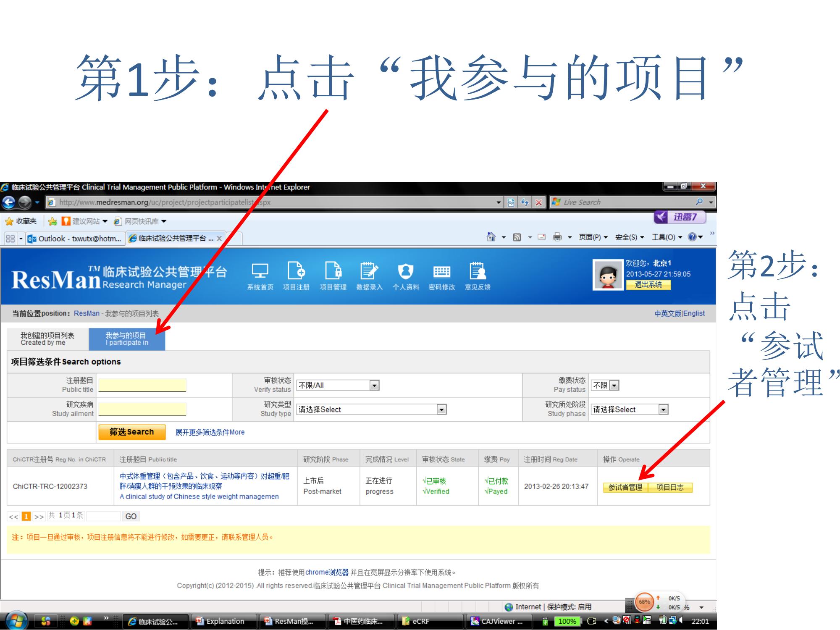Image resolution: width=840 pixels, height=630 pixels.
Task: Click the browser back arrow button
Action: (8, 202)
